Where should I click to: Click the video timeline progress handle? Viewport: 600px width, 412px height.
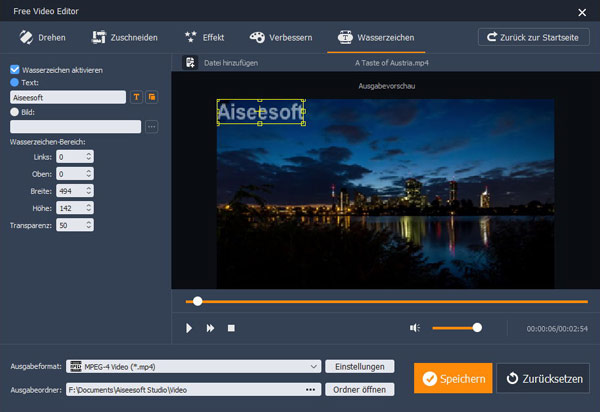(197, 301)
